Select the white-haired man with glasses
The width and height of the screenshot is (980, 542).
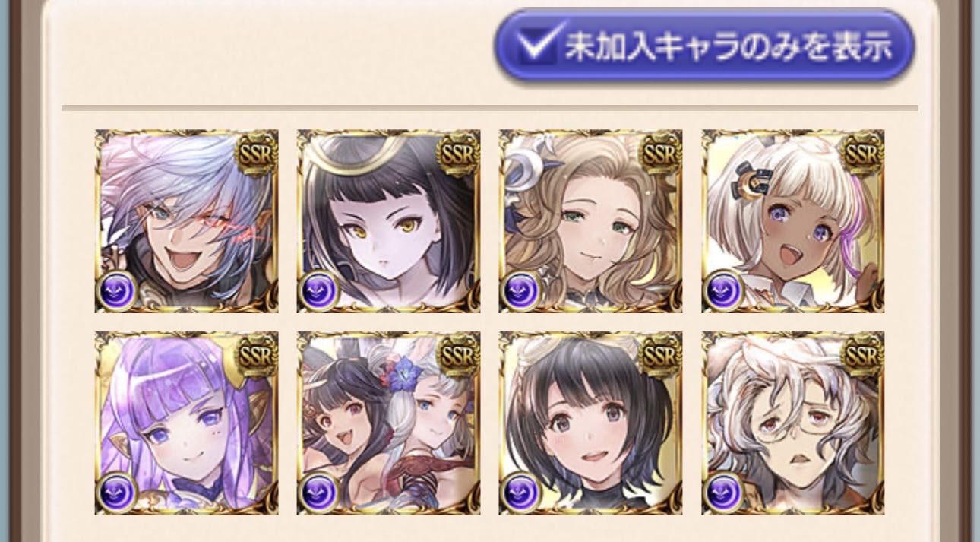pos(792,423)
